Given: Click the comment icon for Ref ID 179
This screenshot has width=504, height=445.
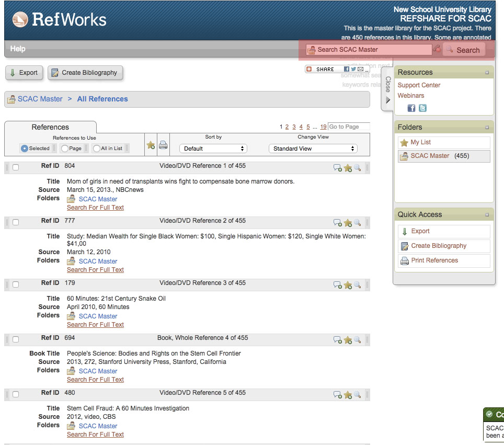Looking at the screenshot, I should point(338,285).
